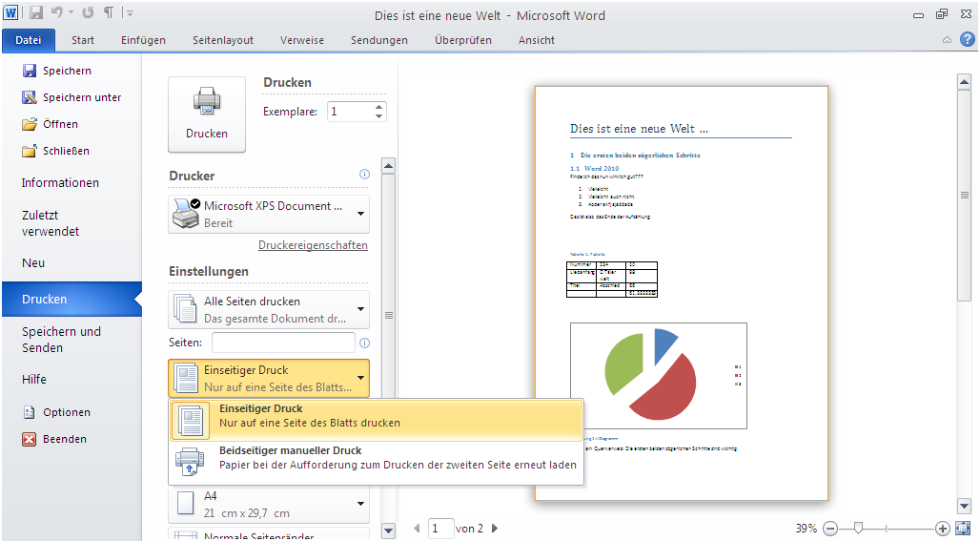980x541 pixels.
Task: Click into the Seiten input field
Action: (284, 343)
